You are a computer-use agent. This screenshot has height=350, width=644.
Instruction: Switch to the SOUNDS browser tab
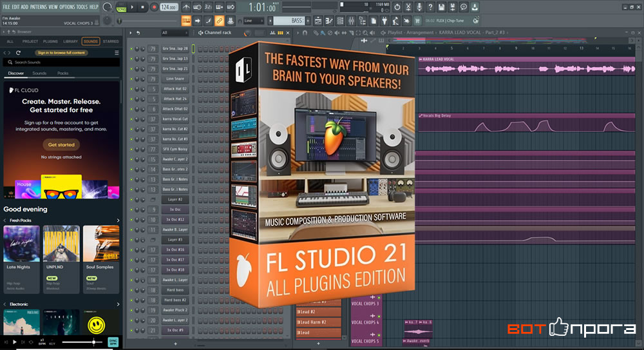coord(90,41)
